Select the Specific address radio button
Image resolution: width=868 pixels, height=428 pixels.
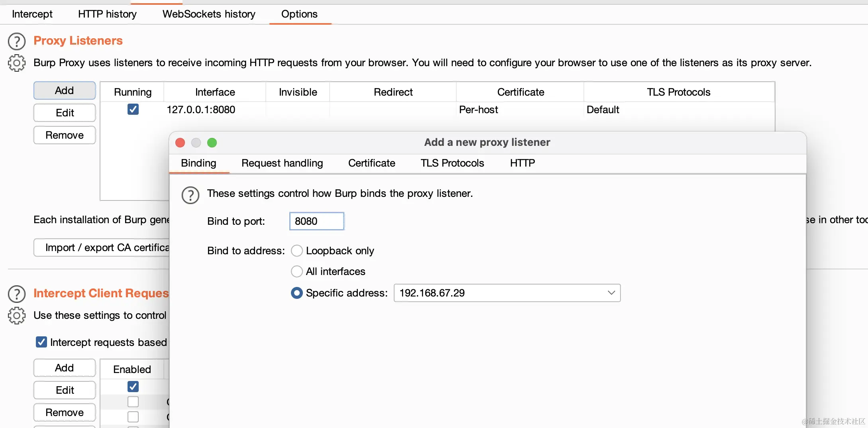click(x=297, y=293)
